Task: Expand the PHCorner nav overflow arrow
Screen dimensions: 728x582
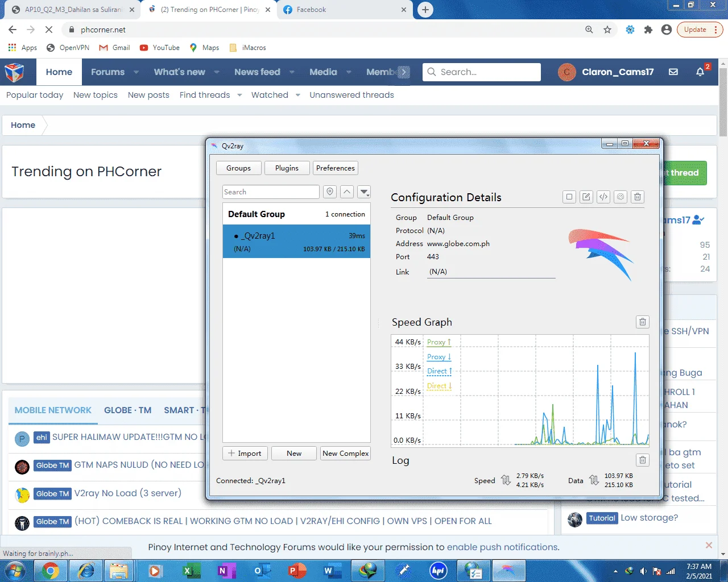Action: [x=404, y=72]
